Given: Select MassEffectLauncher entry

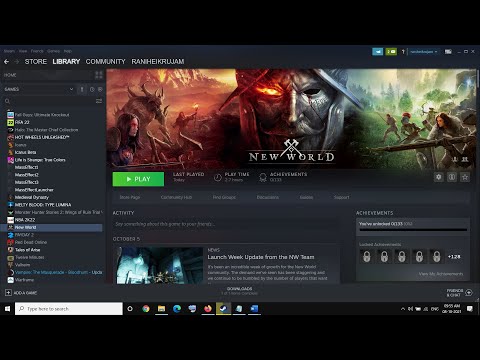Looking at the screenshot, I should coord(34,190).
